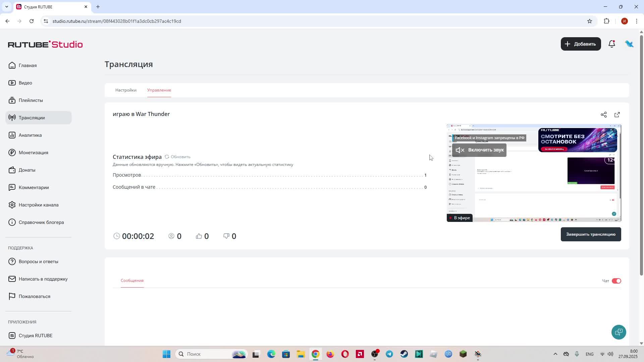Click the share icon for the stream

click(x=603, y=115)
